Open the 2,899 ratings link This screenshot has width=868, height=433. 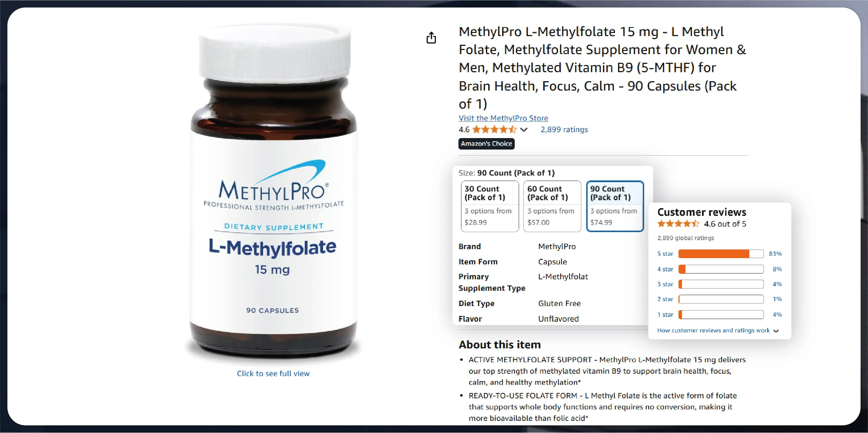564,129
